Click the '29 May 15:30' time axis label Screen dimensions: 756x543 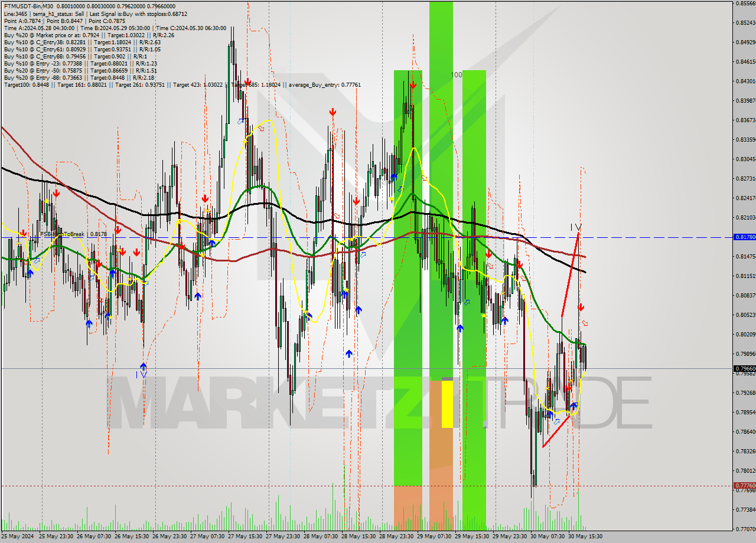[x=472, y=537]
